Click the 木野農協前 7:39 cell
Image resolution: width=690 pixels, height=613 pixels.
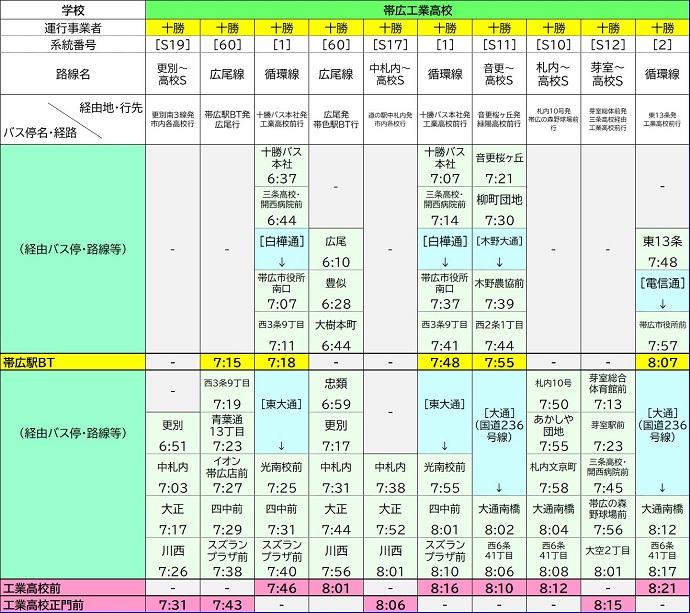[x=499, y=291]
